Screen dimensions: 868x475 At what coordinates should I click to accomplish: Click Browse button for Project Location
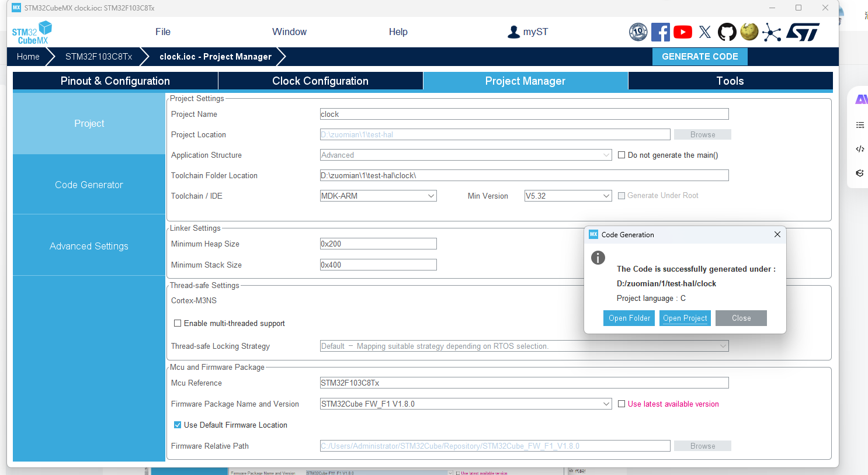[x=703, y=134]
